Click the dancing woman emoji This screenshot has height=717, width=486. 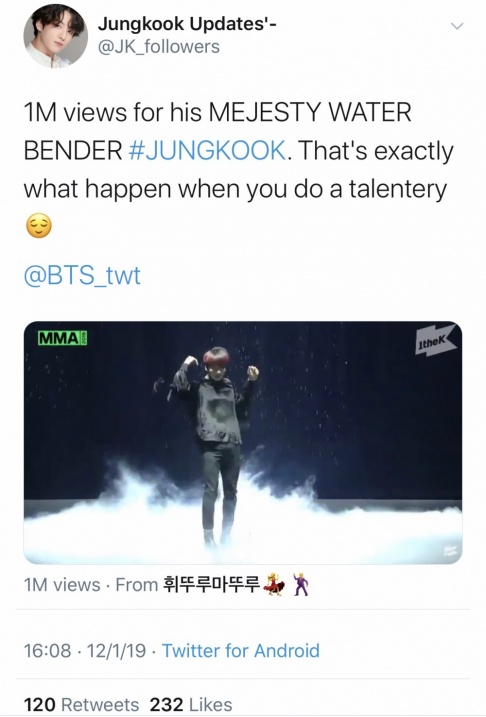coord(275,584)
